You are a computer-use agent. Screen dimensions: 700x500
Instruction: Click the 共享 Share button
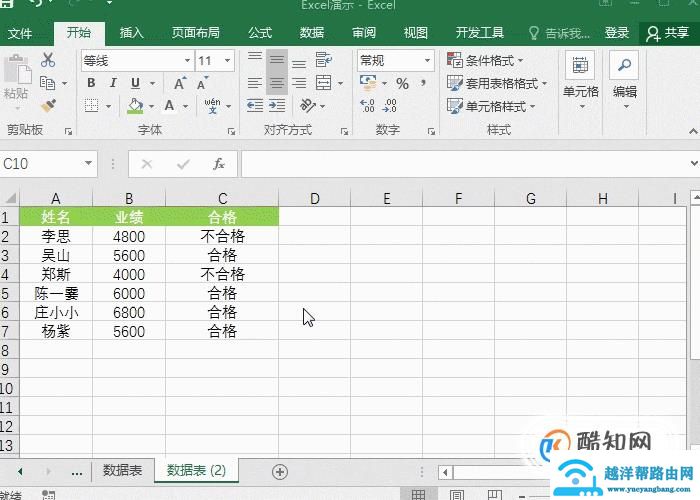668,33
